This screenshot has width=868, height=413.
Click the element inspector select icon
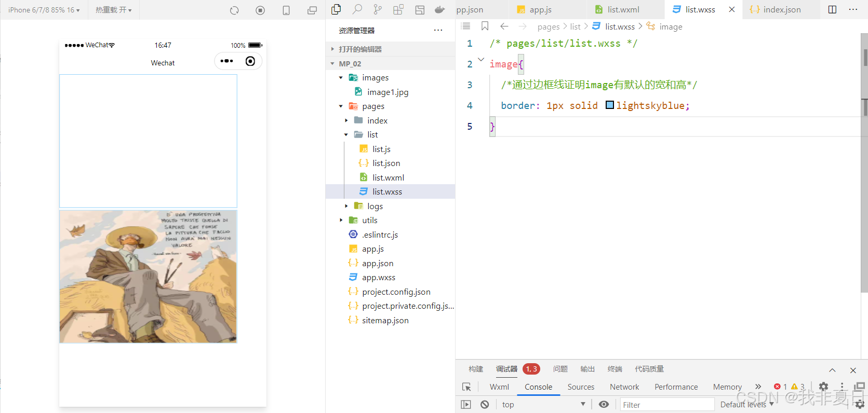pyautogui.click(x=466, y=387)
